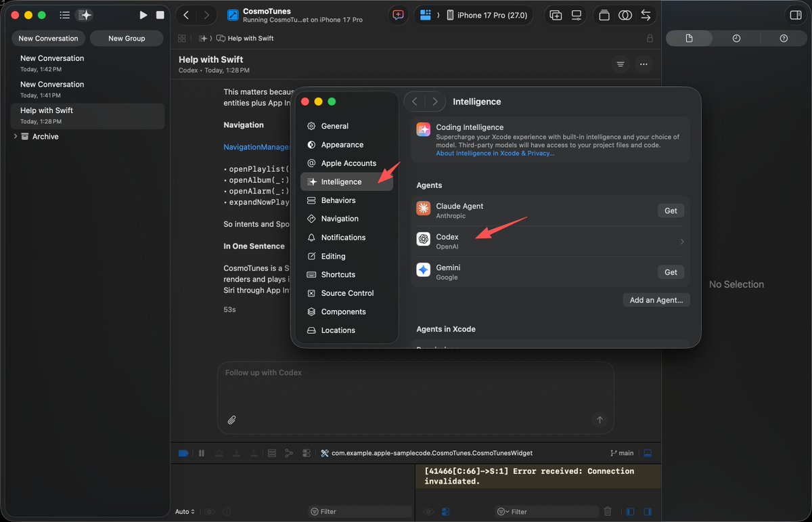The image size is (812, 522).
Task: Click the New Conversation button
Action: click(x=48, y=39)
